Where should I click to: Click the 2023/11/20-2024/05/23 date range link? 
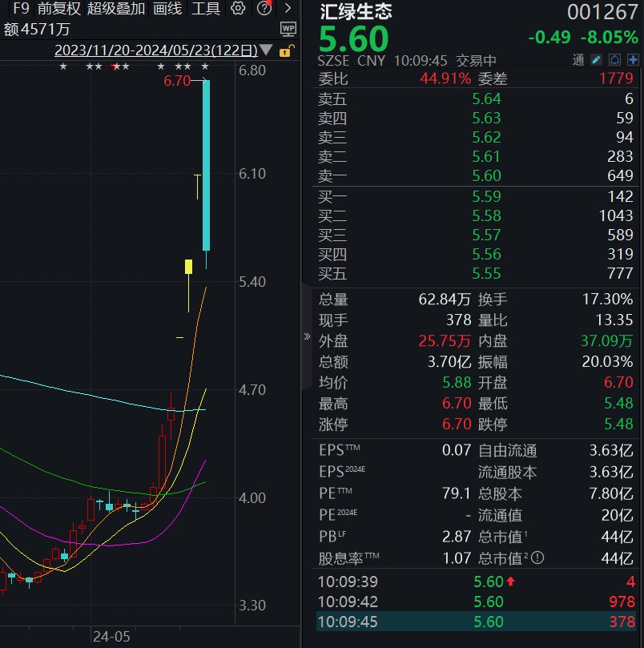coord(156,50)
